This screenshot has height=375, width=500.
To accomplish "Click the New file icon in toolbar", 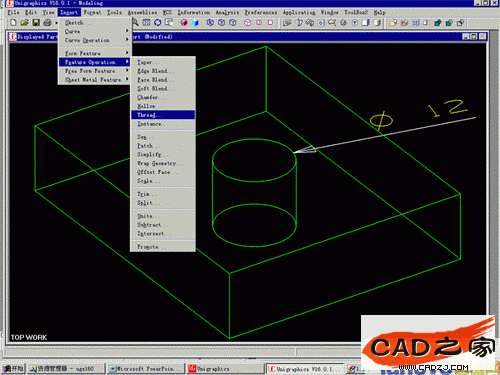I will [x=13, y=23].
